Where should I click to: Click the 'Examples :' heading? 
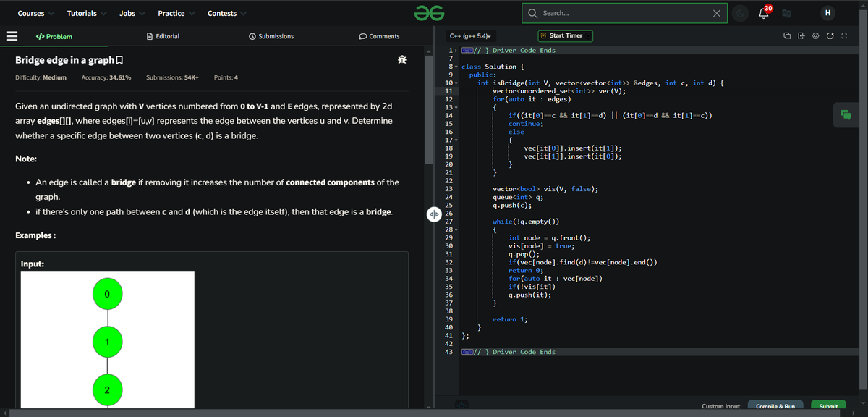pos(36,236)
